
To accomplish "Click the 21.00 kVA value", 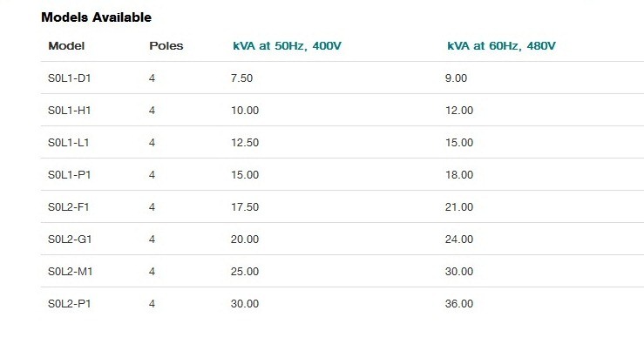I will [459, 207].
